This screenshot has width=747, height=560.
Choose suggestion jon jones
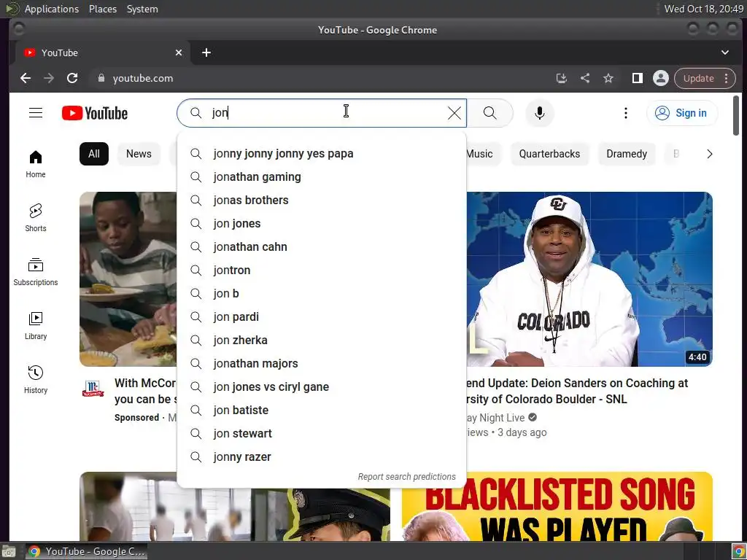click(x=322, y=224)
